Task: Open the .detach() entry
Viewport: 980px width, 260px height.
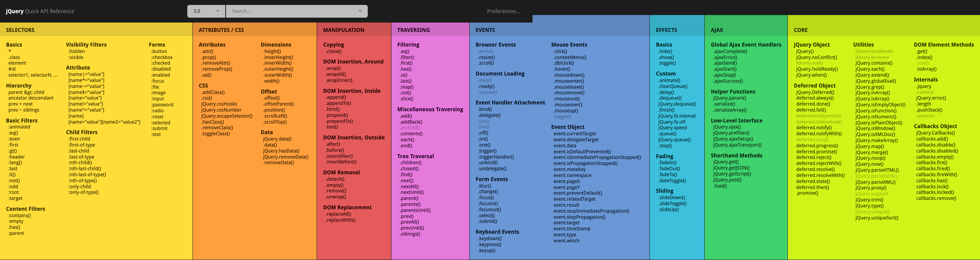Action: 335,179
